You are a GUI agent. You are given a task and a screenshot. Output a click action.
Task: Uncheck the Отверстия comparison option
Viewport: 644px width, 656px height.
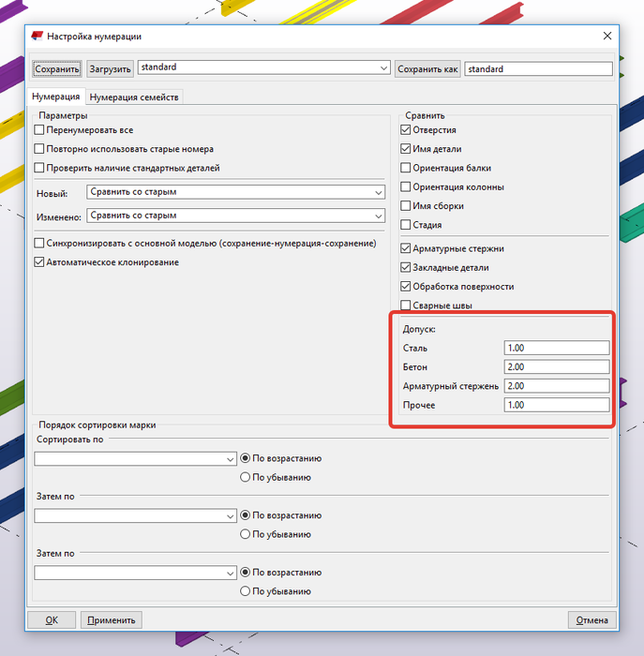tap(406, 130)
